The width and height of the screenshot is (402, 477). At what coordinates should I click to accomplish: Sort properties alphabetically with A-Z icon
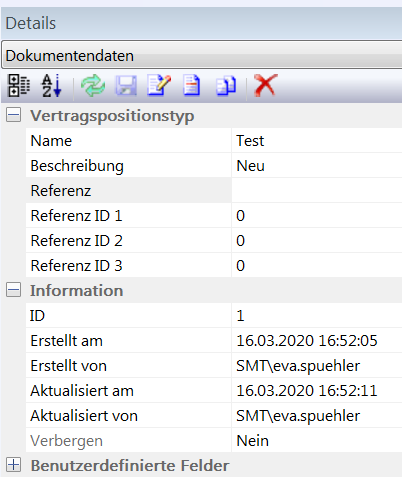click(x=52, y=86)
